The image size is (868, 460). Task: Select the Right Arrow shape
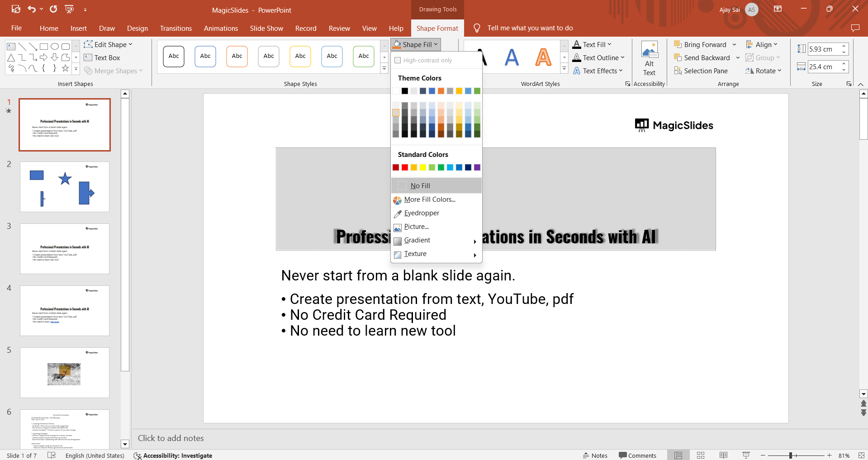point(44,57)
